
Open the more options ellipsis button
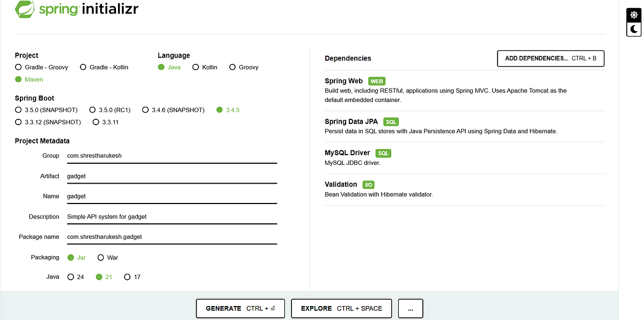tap(411, 309)
